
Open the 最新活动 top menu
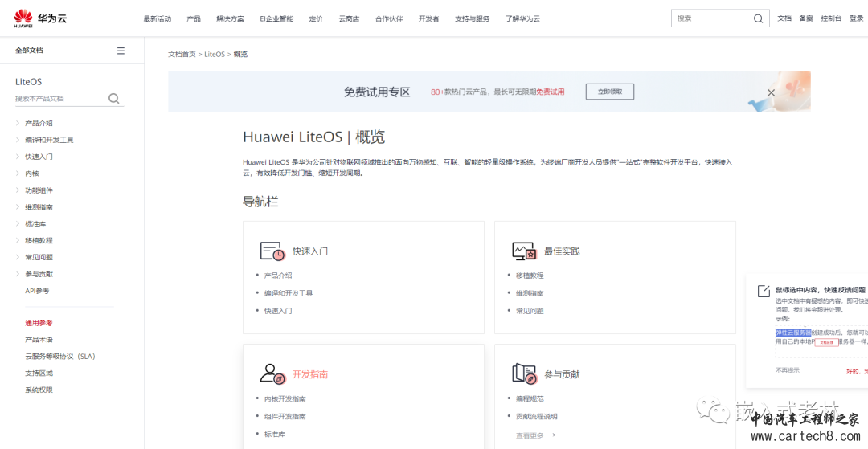(158, 18)
